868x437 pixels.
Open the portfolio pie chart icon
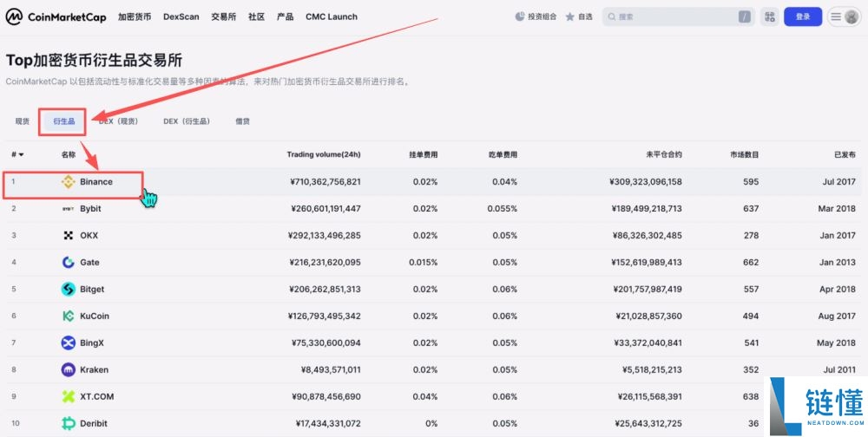click(519, 16)
